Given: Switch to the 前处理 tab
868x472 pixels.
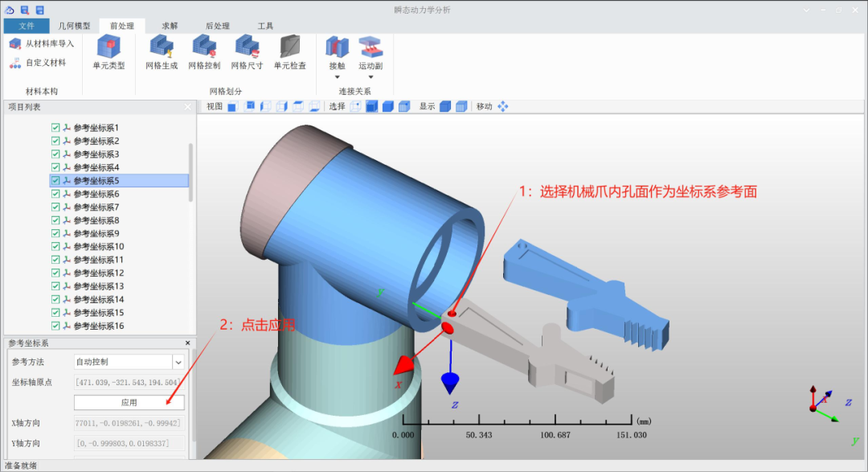Looking at the screenshot, I should (122, 26).
